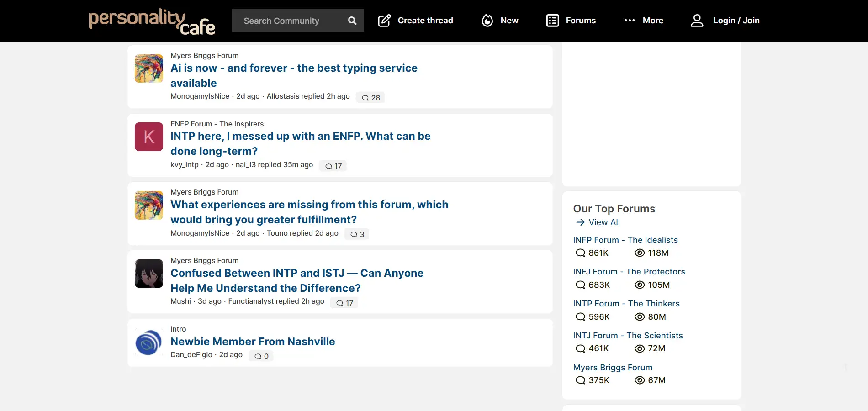
Task: Open the Intro forum category label
Action: coord(178,329)
